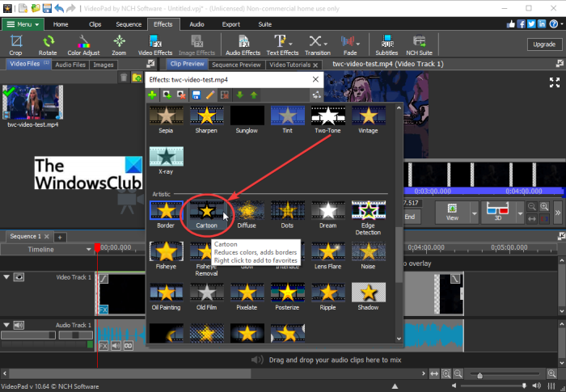Open the Menu dropdown

tap(23, 24)
